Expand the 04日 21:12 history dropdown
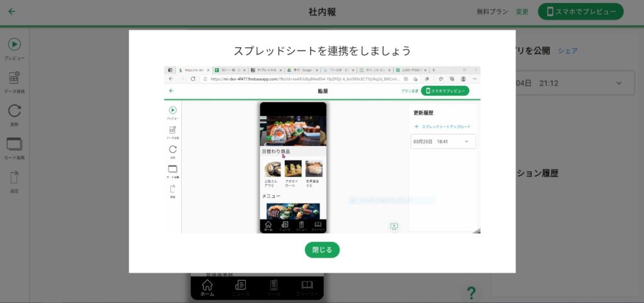This screenshot has width=644, height=303. (x=619, y=83)
